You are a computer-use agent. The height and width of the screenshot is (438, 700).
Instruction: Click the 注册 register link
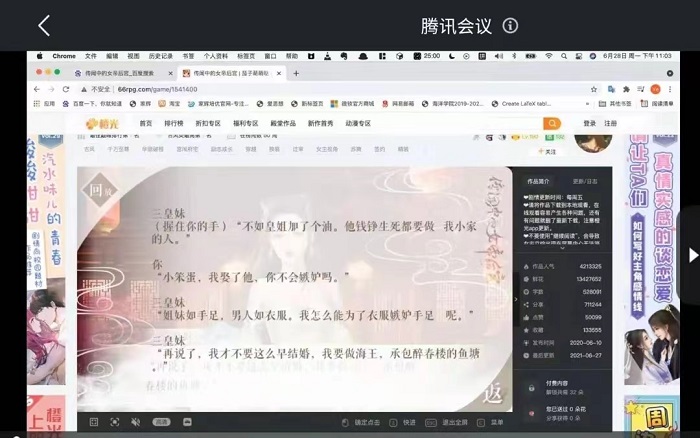tap(610, 124)
